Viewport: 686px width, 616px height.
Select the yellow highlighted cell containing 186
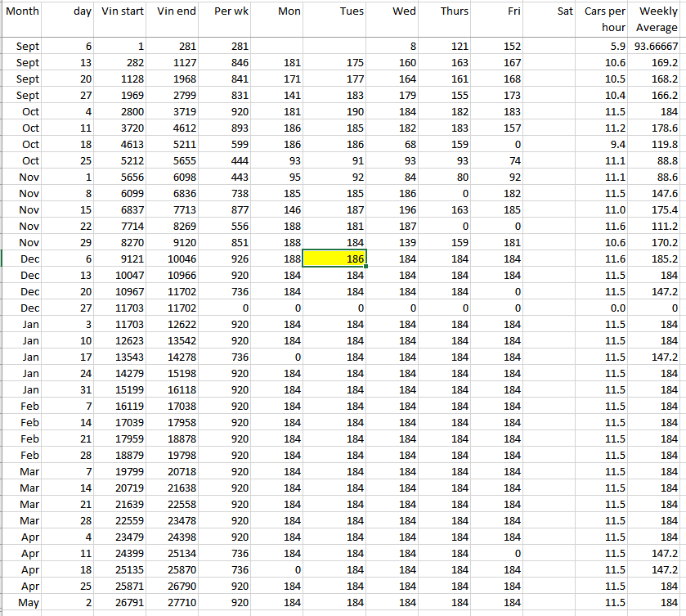click(x=334, y=259)
